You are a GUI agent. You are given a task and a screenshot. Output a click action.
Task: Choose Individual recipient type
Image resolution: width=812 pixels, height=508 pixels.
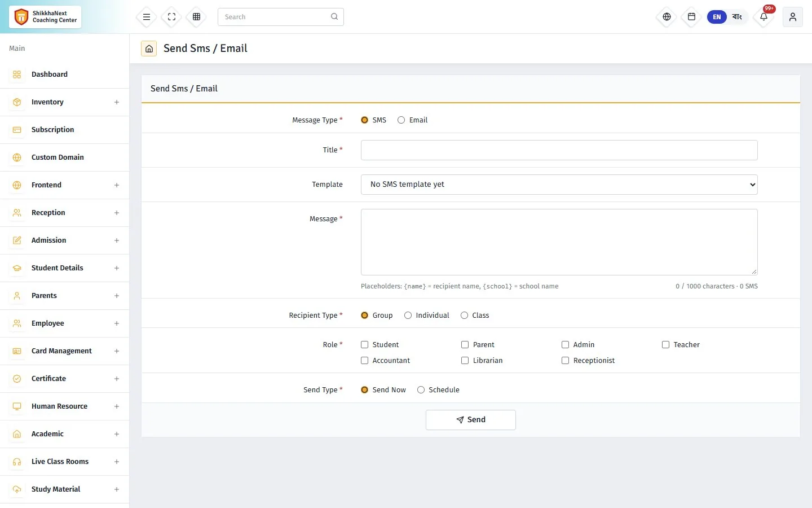tap(408, 316)
